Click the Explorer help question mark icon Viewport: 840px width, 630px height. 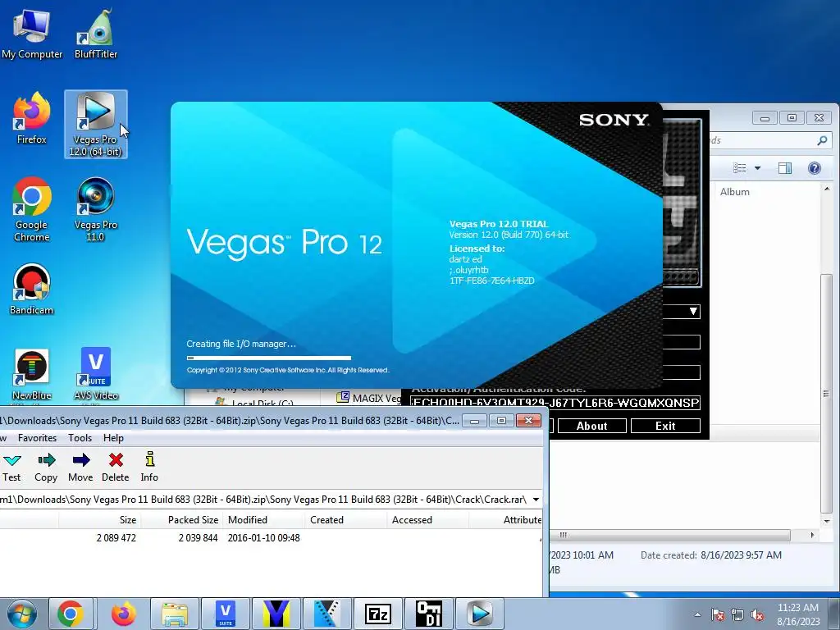pos(815,168)
